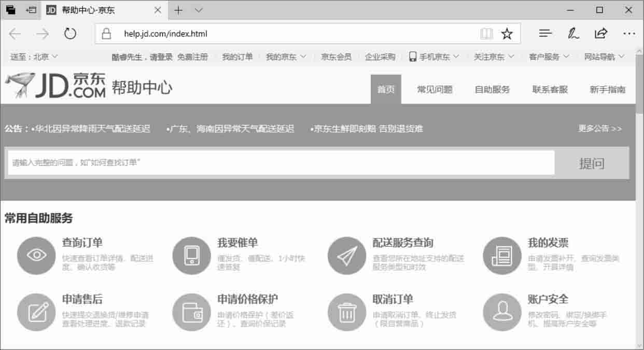Click the Add notes pen icon

click(573, 34)
